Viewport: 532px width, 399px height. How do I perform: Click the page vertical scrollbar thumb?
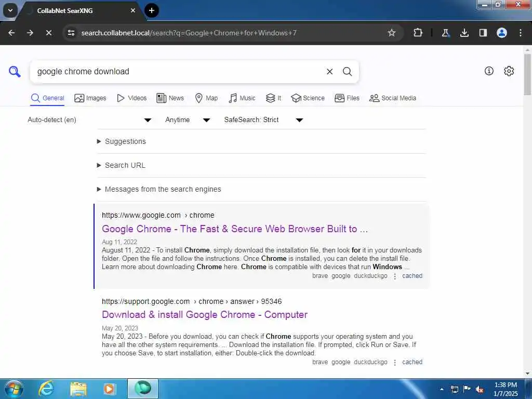[x=527, y=74]
